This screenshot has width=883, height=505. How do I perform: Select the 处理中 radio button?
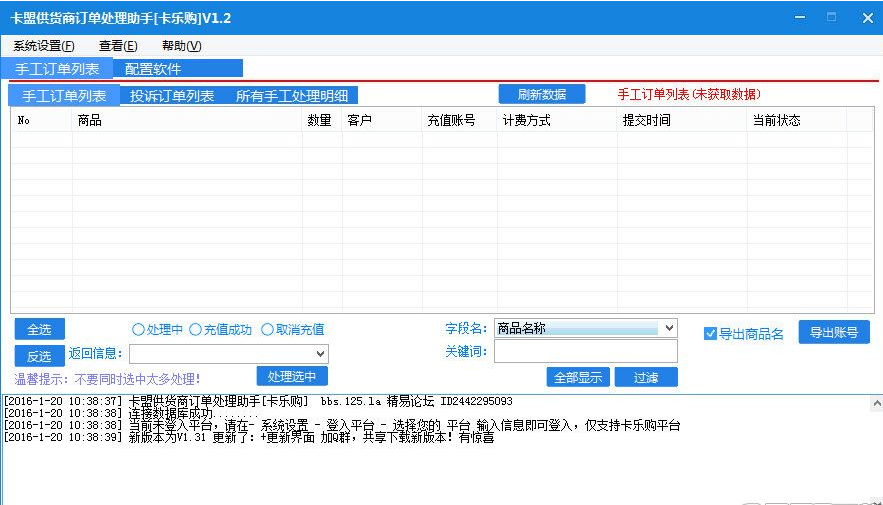pyautogui.click(x=139, y=329)
